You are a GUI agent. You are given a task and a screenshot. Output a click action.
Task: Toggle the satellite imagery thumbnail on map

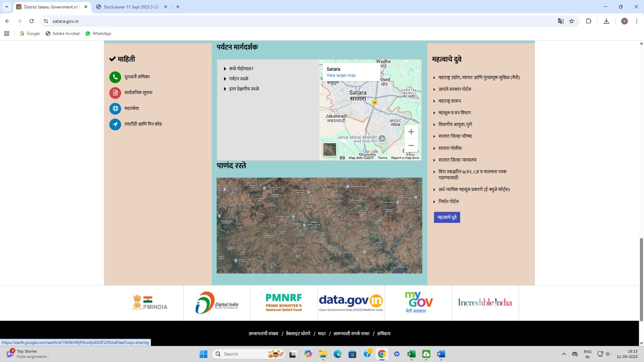coord(330,150)
